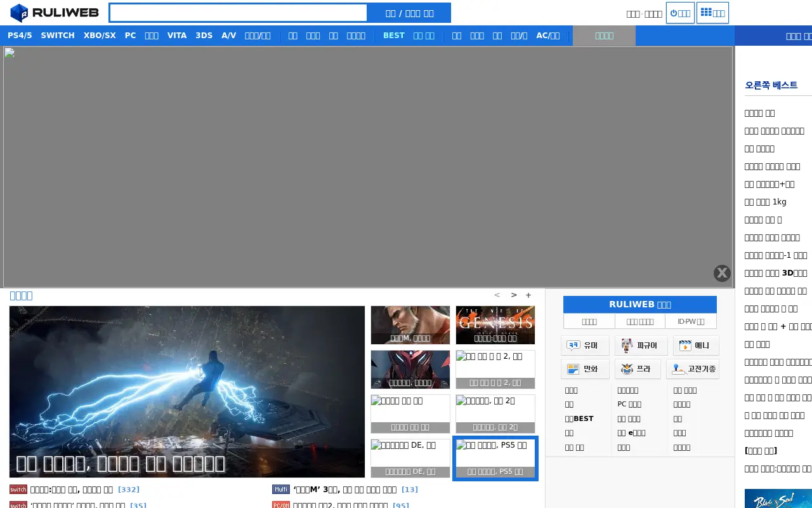Open the 피규어 figure shortcut
Viewport: 812px width, 508px height.
point(641,345)
